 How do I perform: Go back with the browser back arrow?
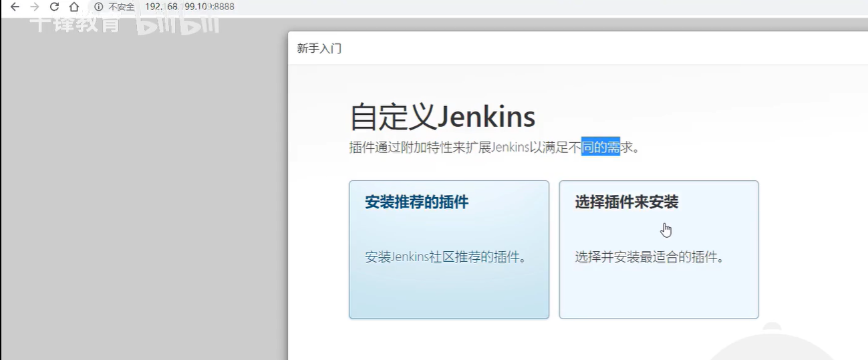tap(15, 7)
